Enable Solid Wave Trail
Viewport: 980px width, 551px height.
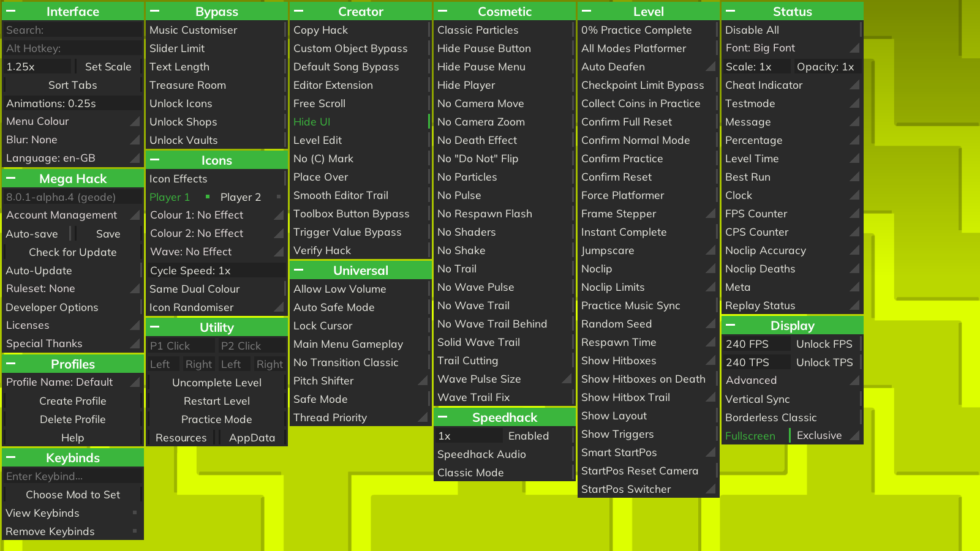(504, 342)
